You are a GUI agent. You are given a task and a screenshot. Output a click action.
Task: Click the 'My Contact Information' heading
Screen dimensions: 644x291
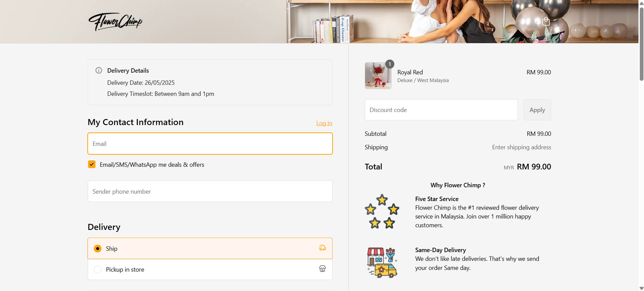pos(136,122)
